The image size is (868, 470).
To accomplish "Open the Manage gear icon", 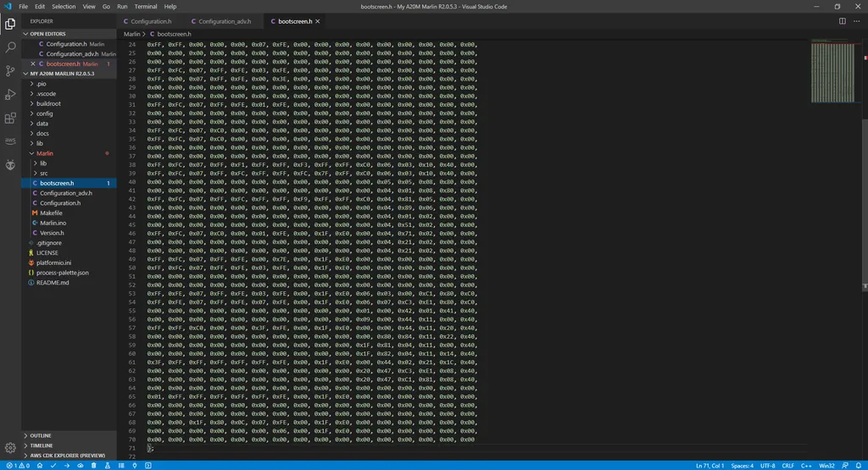I will click(10, 449).
